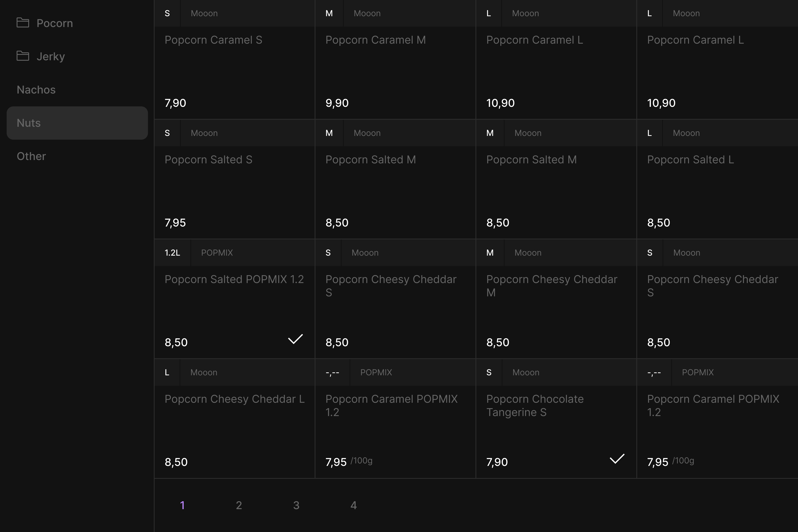Open the Jerky folder icon
Screen dimensions: 798x532
click(23, 56)
